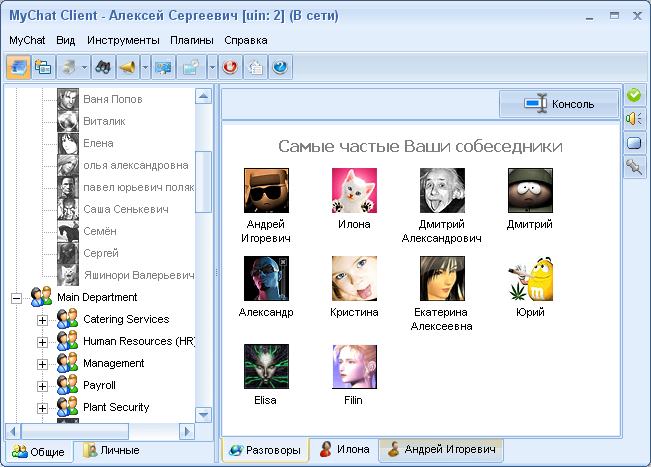Open the Плагины menu
651x467 pixels.
tap(192, 40)
